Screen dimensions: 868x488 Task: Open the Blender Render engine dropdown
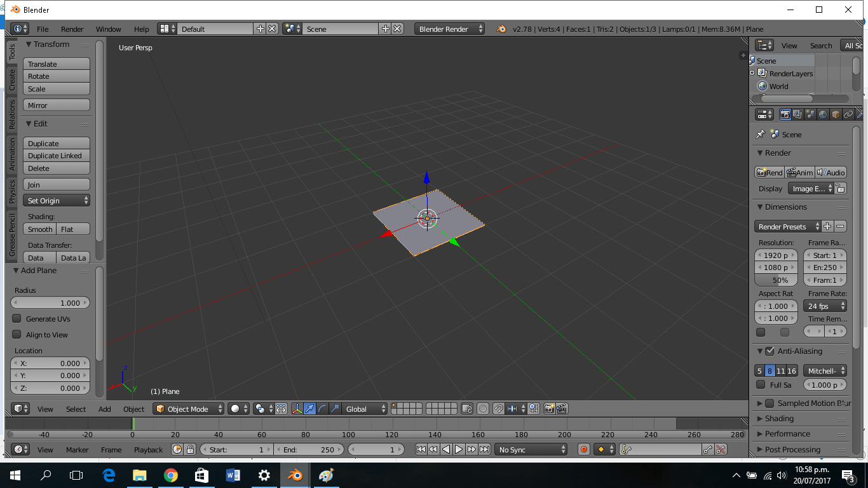click(449, 29)
